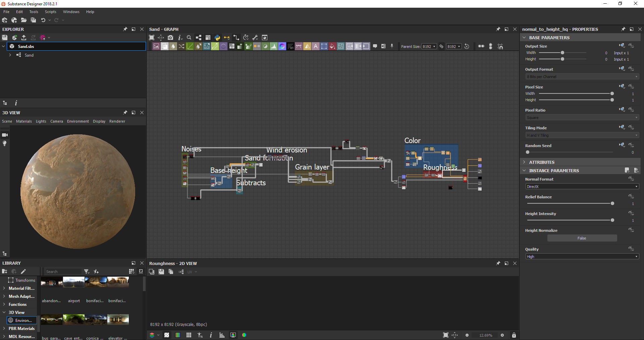The image size is (644, 340).
Task: Add a Text node with letter A icon
Action: point(316,46)
